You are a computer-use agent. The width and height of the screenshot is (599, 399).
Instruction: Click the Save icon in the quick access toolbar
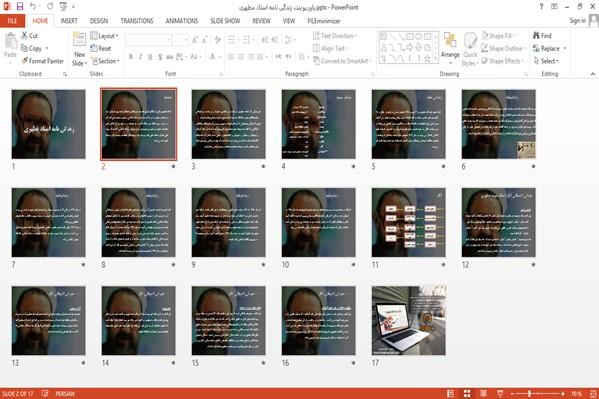(20, 6)
